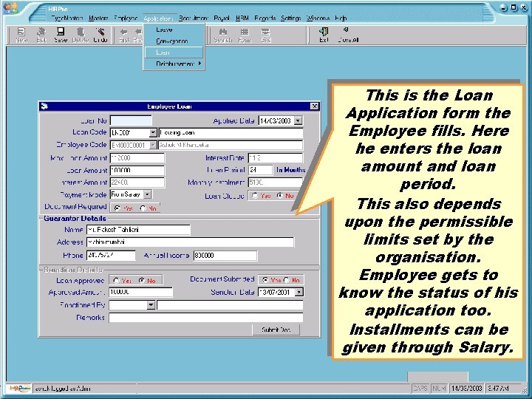This screenshot has width=532, height=399.
Task: Click the Interest Rate field
Action: (275, 158)
